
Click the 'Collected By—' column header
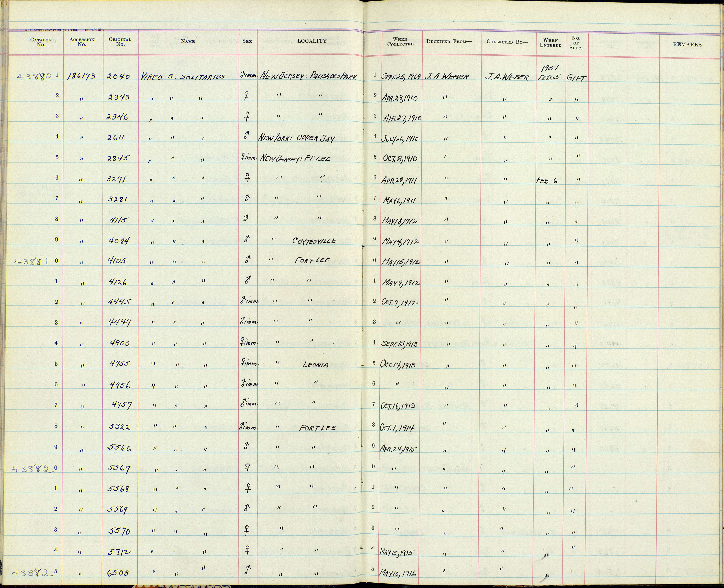click(x=507, y=42)
